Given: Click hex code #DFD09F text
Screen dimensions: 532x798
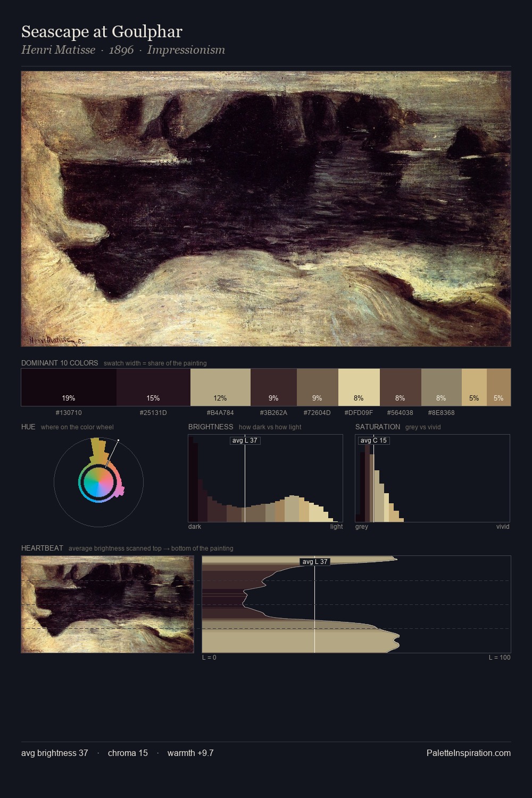Looking at the screenshot, I should [359, 413].
